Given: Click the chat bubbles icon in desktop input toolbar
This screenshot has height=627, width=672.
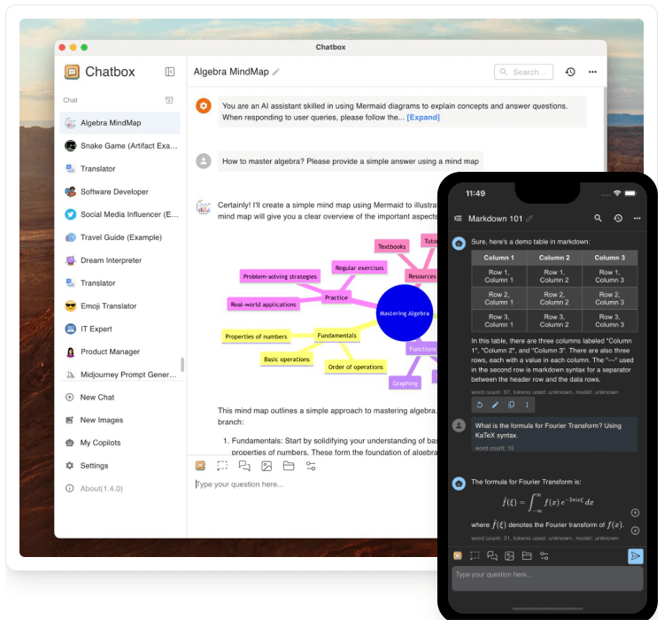Looking at the screenshot, I should click(x=244, y=467).
